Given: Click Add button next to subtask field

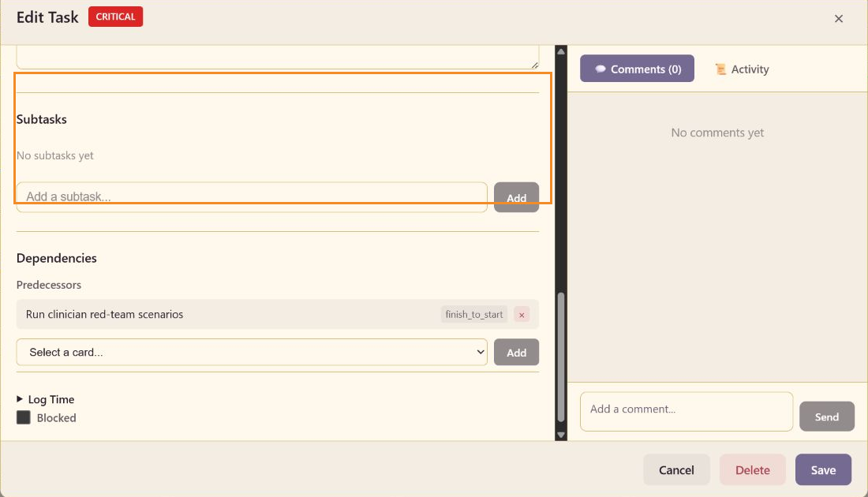Looking at the screenshot, I should [x=516, y=197].
